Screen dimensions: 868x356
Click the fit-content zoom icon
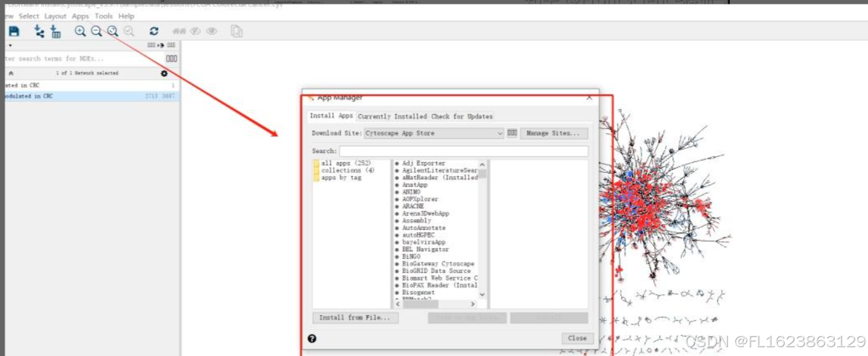coord(112,31)
